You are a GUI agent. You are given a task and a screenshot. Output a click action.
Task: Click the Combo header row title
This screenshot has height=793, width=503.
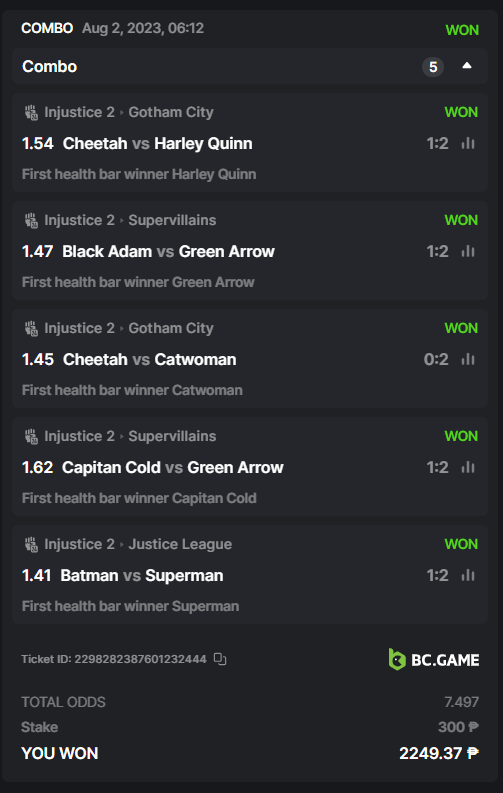point(50,66)
